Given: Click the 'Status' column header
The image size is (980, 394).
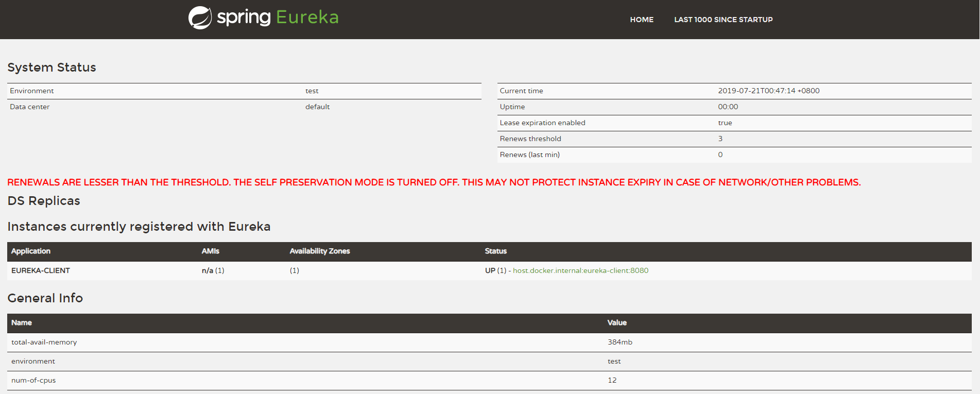Looking at the screenshot, I should 496,251.
